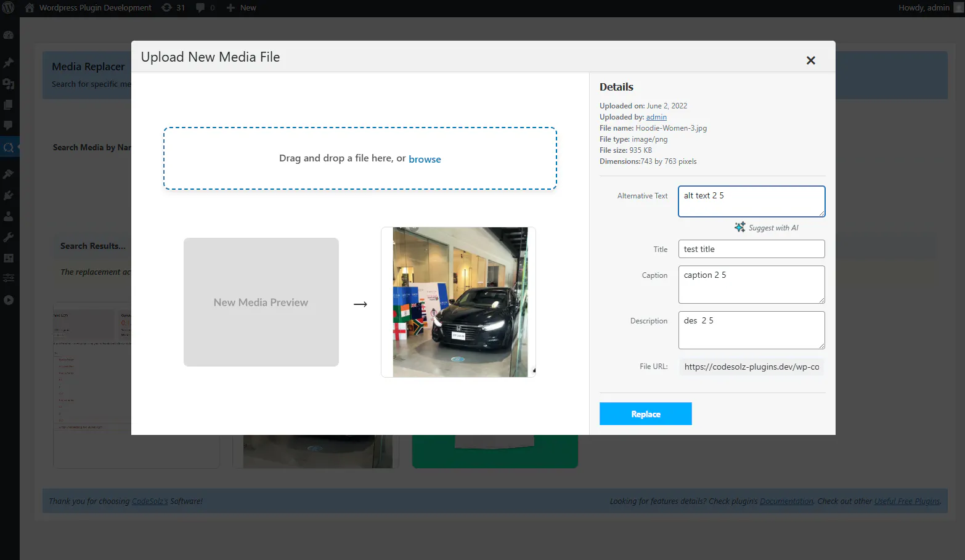Open Posts pin icon in sidebar
This screenshot has height=560, width=965.
click(9, 63)
